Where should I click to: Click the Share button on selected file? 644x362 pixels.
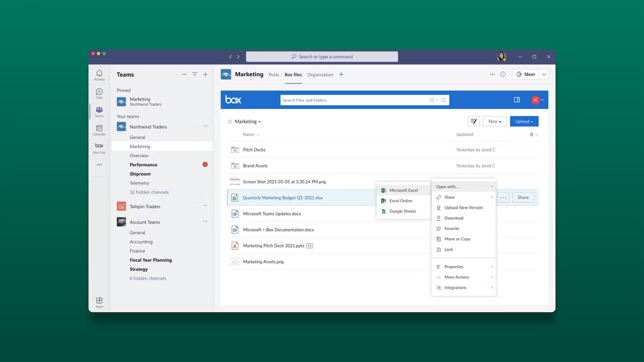(523, 197)
